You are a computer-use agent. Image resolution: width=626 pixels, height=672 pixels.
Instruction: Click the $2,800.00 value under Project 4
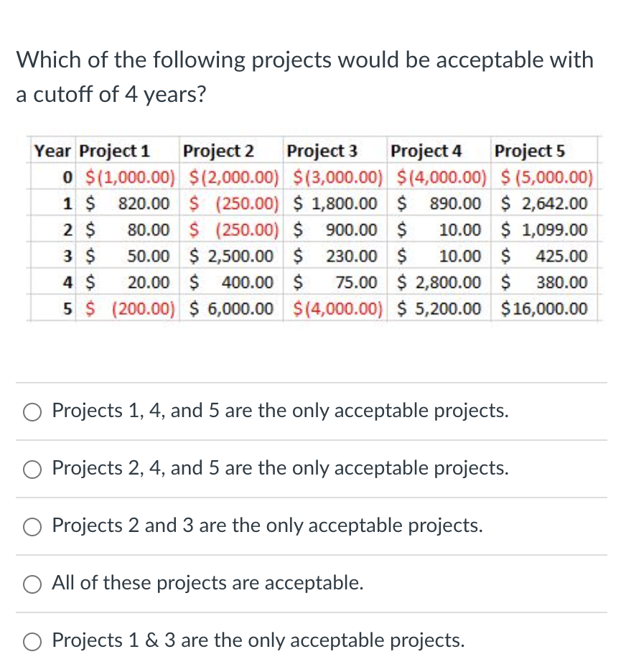(439, 282)
